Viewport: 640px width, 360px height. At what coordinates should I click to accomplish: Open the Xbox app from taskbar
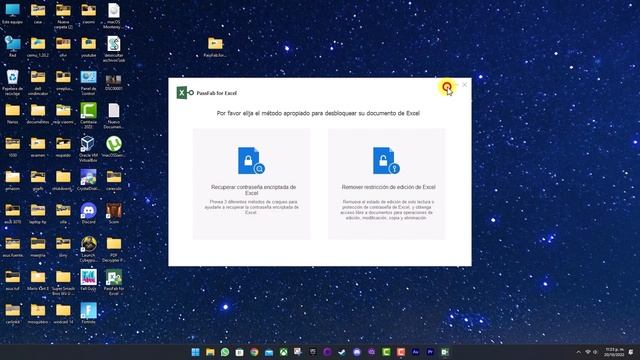(x=284, y=352)
